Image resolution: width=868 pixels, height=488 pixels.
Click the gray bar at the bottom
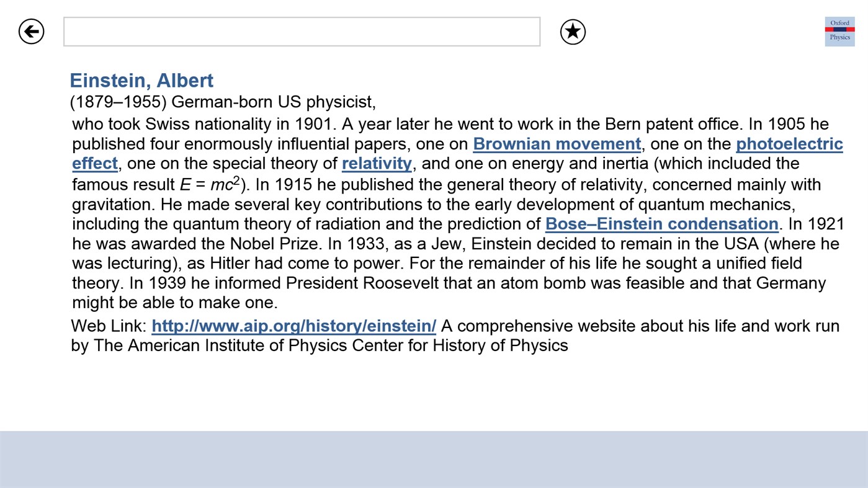point(434,459)
